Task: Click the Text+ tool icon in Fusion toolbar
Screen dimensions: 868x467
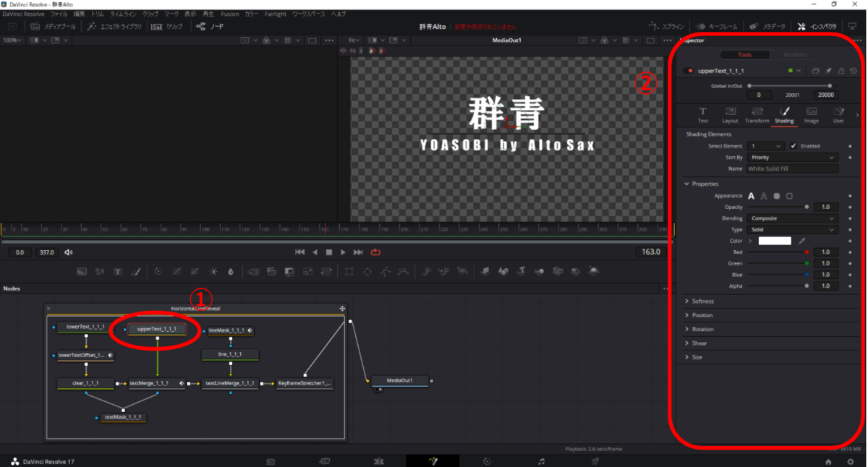Action: point(117,272)
